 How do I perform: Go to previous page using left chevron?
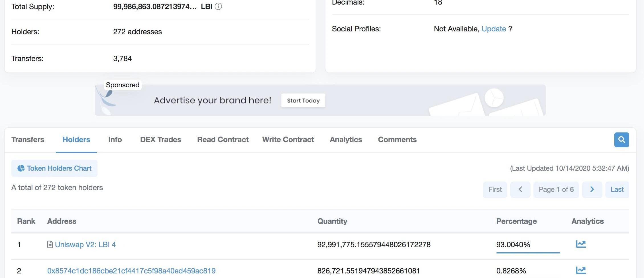[x=520, y=190]
